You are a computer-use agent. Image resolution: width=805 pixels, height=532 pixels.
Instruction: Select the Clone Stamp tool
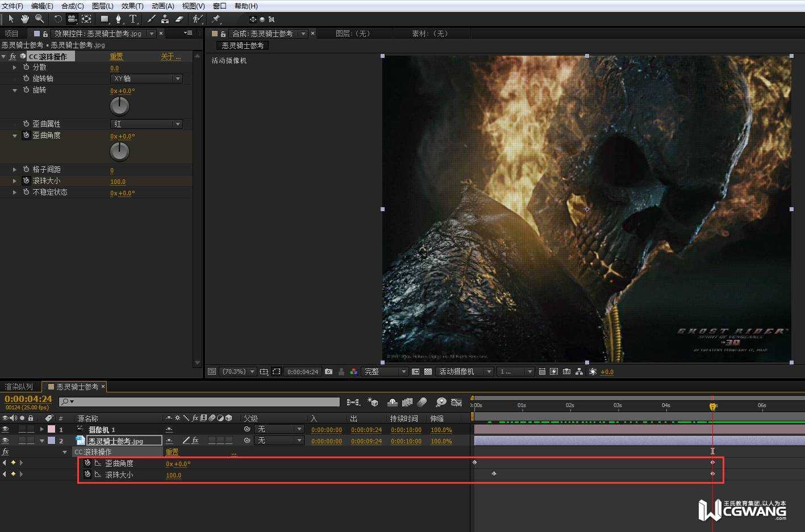click(165, 19)
